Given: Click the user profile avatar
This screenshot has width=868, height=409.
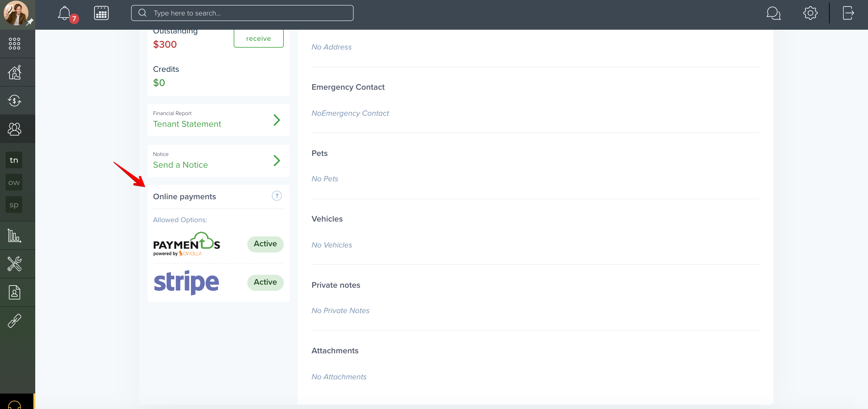Looking at the screenshot, I should coord(16,14).
